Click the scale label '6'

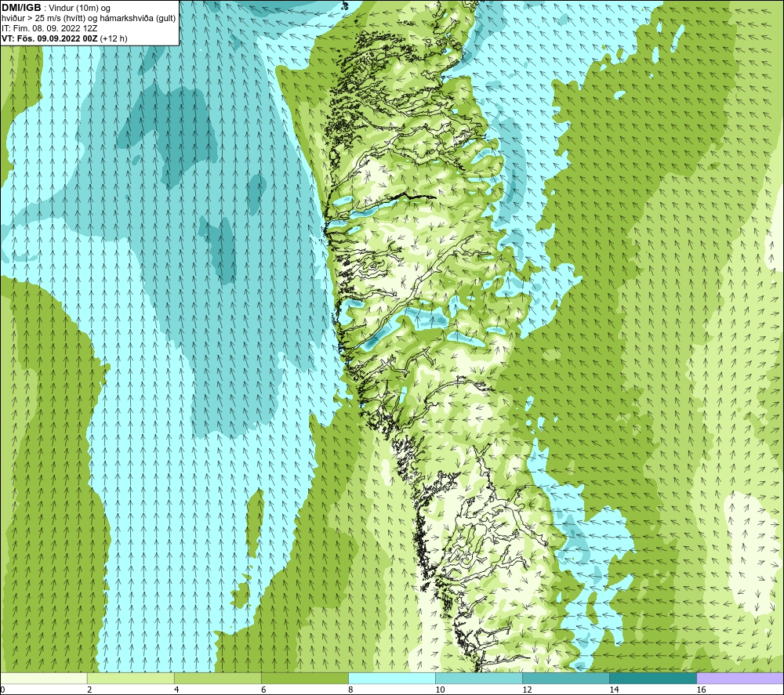pos(263,690)
